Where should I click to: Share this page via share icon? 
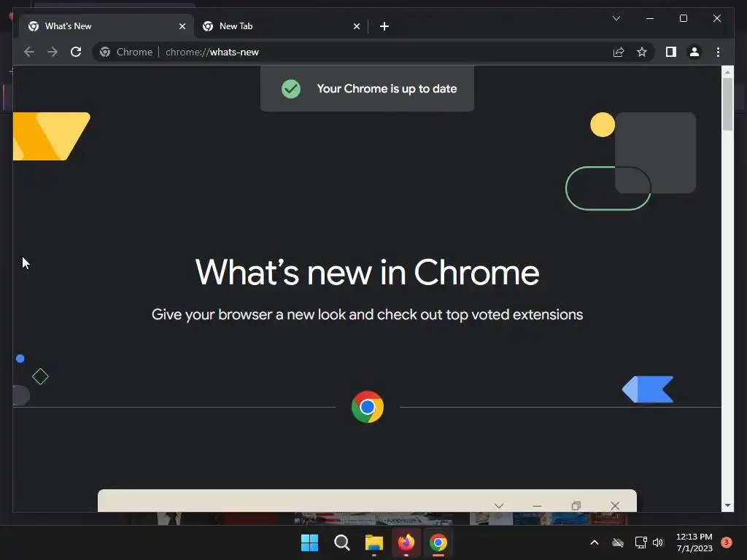coord(619,52)
